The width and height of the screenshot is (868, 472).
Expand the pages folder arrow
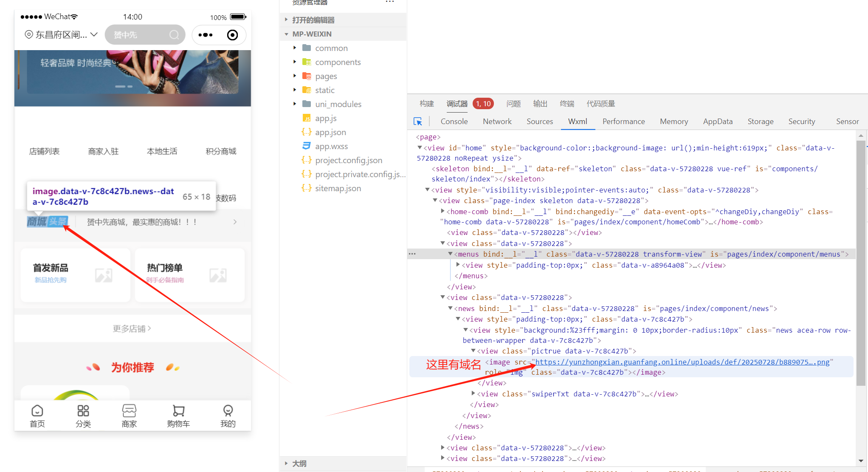(295, 76)
